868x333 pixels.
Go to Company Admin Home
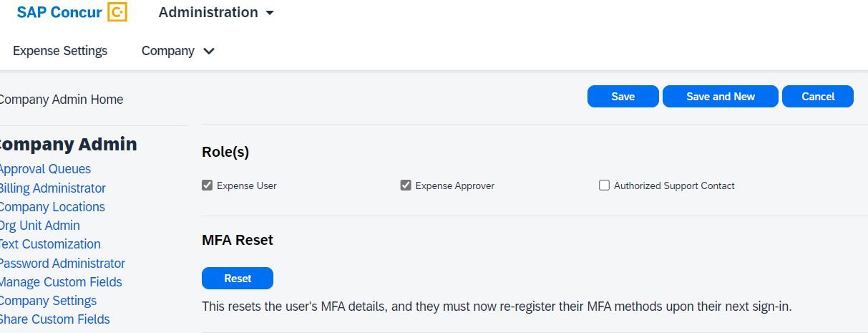(x=61, y=100)
